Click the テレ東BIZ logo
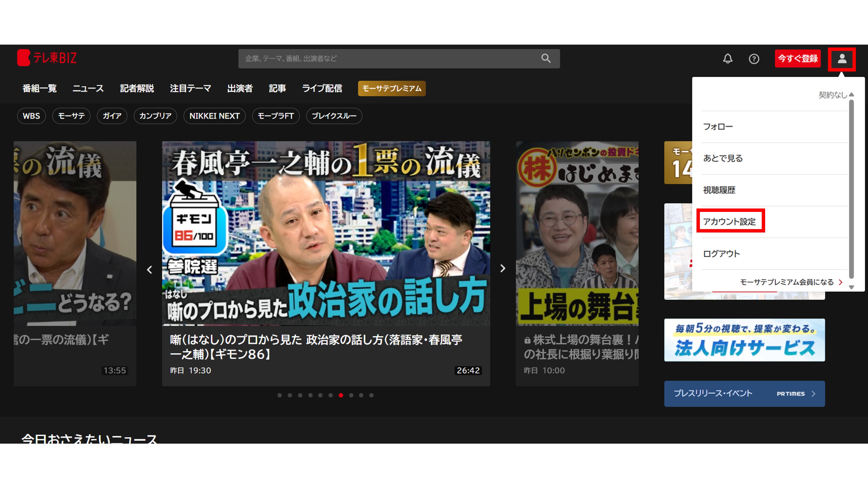This screenshot has width=868, height=488. coord(47,58)
